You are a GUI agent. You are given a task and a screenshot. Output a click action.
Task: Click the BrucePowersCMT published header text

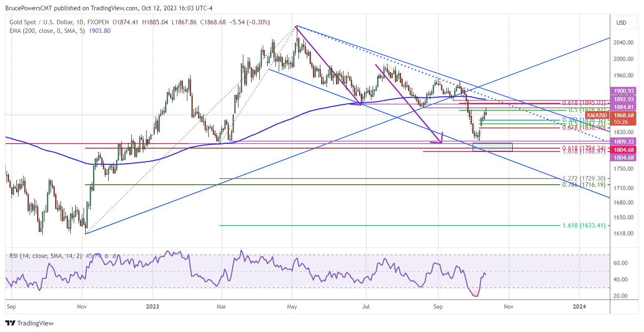point(109,8)
